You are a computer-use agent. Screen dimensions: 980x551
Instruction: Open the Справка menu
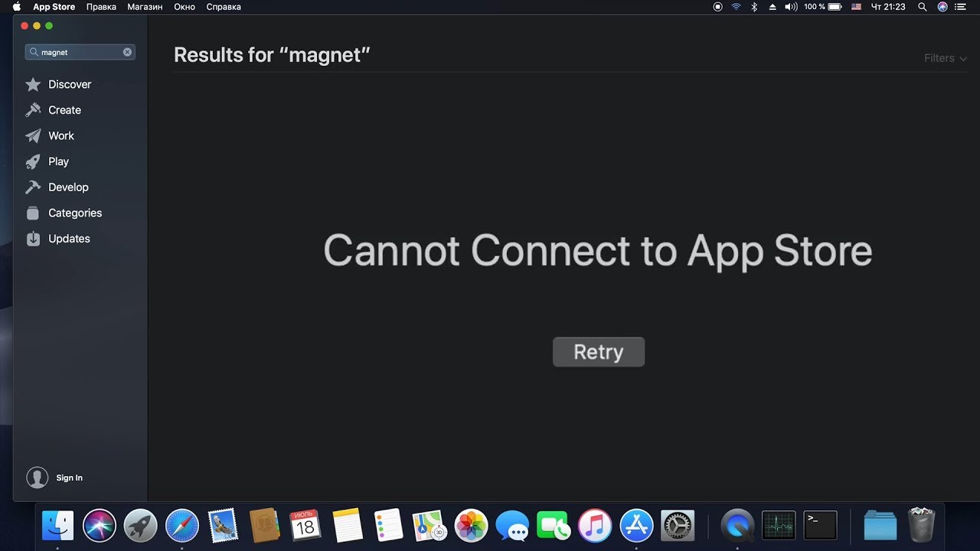point(224,7)
